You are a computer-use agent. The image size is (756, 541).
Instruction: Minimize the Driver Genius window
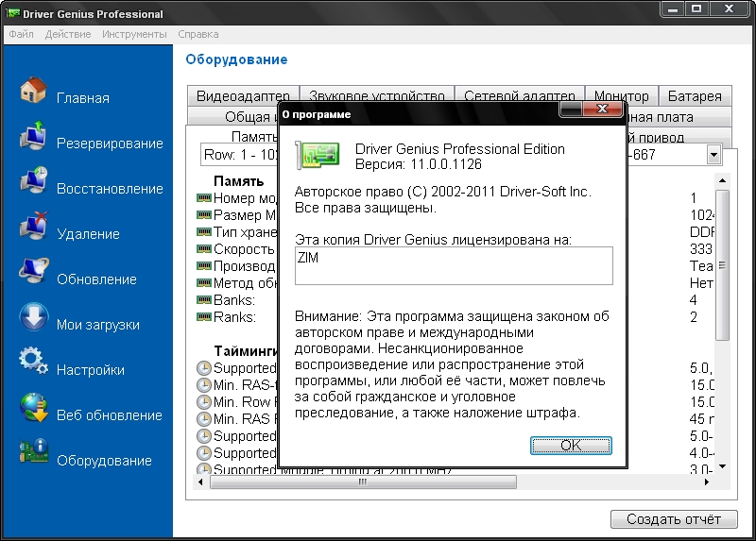pos(674,9)
